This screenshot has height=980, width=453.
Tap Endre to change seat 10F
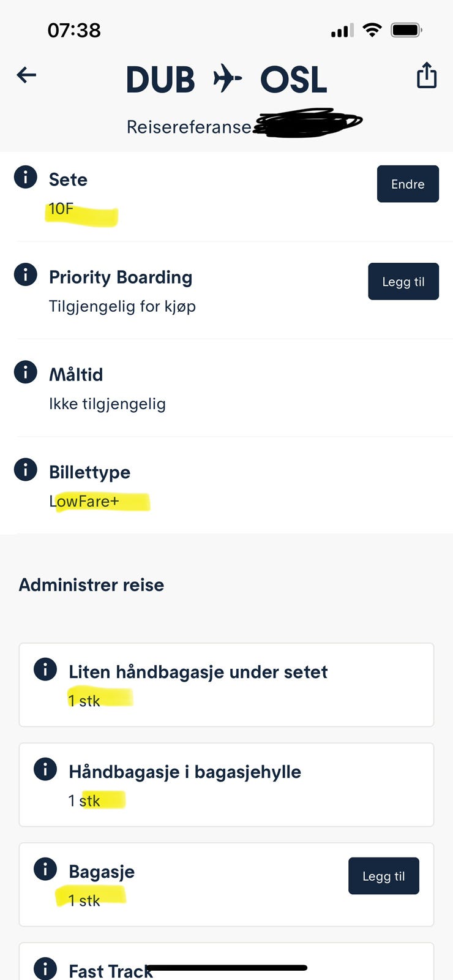pyautogui.click(x=408, y=184)
